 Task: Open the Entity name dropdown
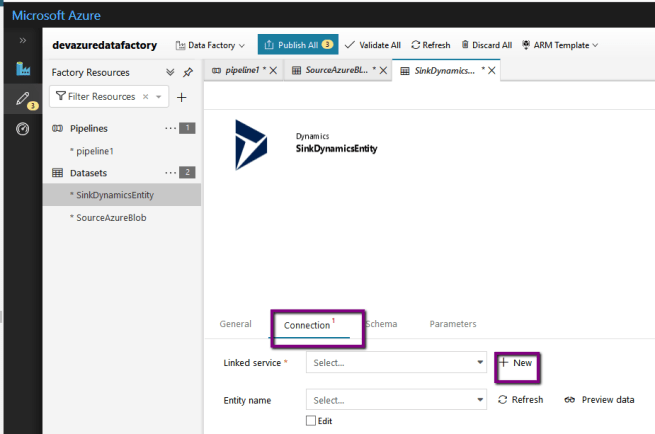coord(396,400)
